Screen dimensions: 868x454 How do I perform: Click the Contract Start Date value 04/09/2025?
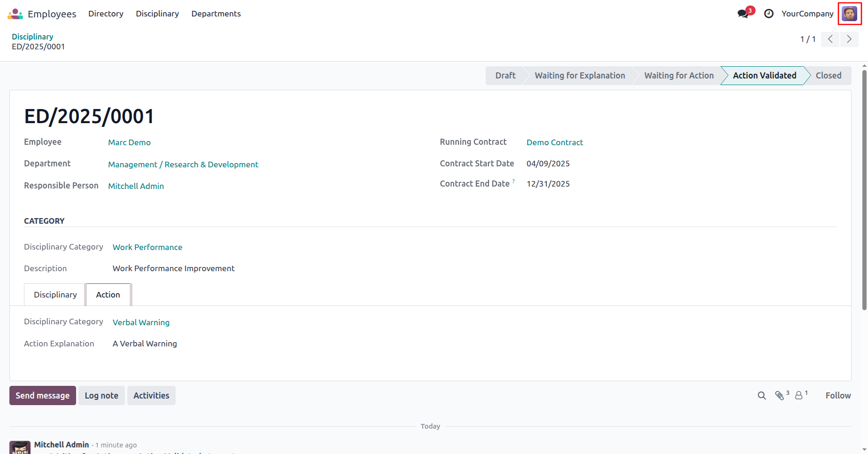tap(548, 164)
